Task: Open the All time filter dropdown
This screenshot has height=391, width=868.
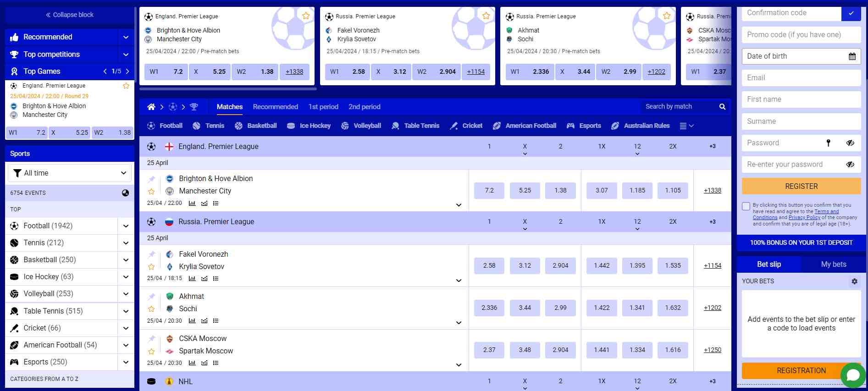Action: coord(70,173)
